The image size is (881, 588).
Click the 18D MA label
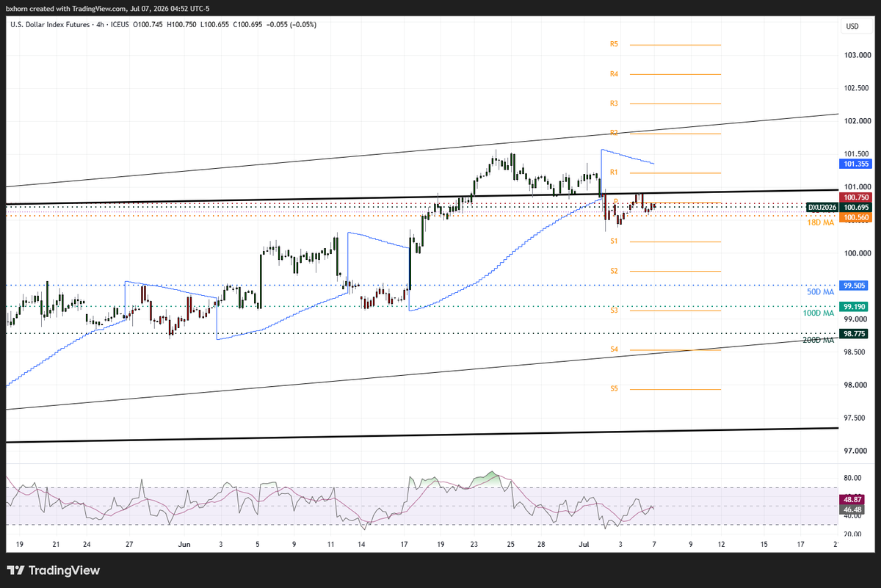point(820,221)
